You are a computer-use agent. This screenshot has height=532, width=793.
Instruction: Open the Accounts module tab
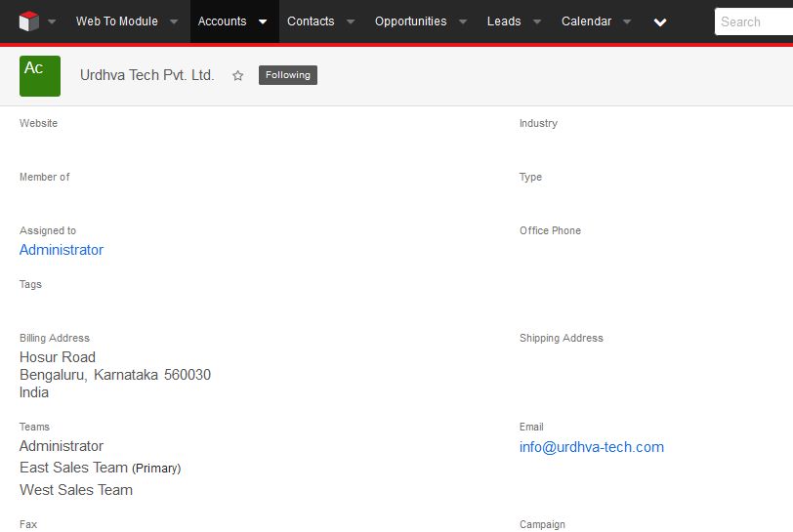(x=222, y=21)
